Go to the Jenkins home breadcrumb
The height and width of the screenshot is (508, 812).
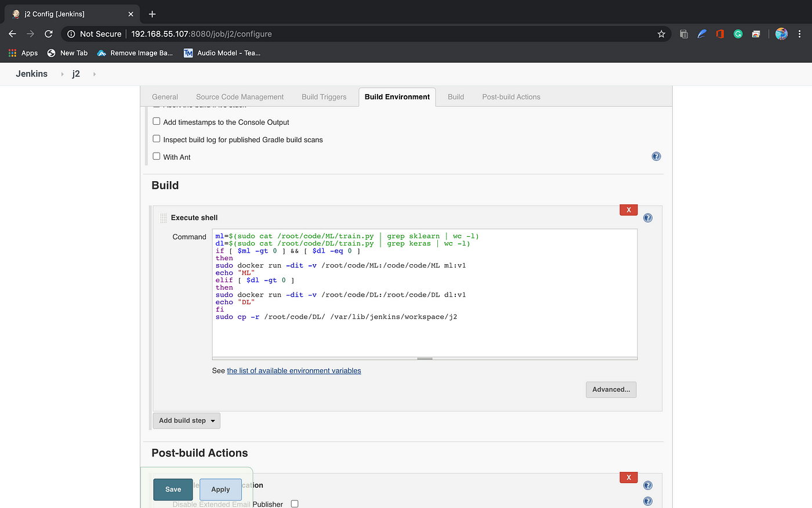pyautogui.click(x=31, y=74)
